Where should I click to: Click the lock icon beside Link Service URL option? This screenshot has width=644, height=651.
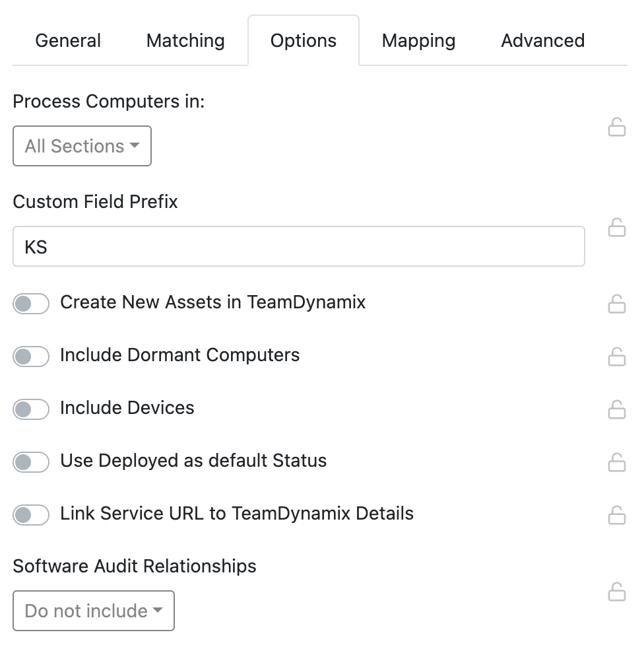click(617, 515)
